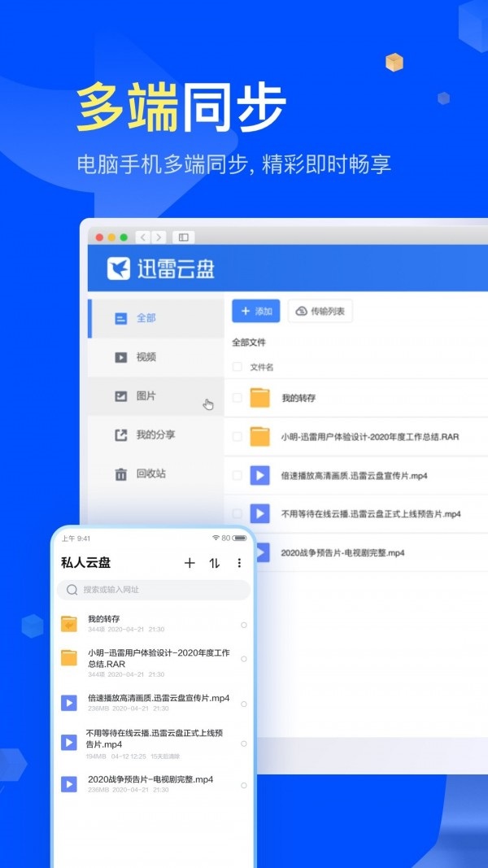Viewport: 488px width, 868px height.
Task: Open the 传输列表 transfer list button
Action: click(320, 311)
